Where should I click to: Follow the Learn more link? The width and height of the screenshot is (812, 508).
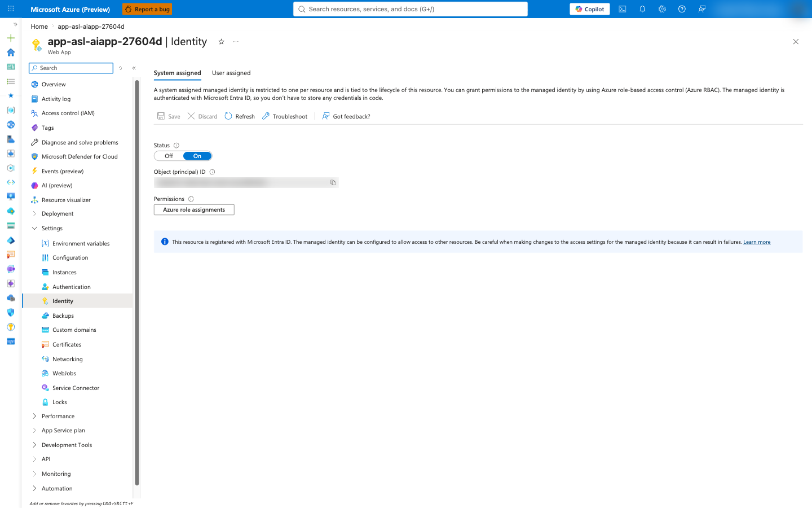[x=757, y=242]
